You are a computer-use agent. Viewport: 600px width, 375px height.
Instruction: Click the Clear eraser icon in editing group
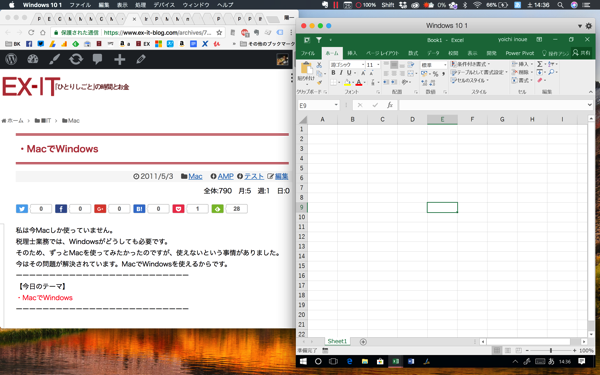540,80
